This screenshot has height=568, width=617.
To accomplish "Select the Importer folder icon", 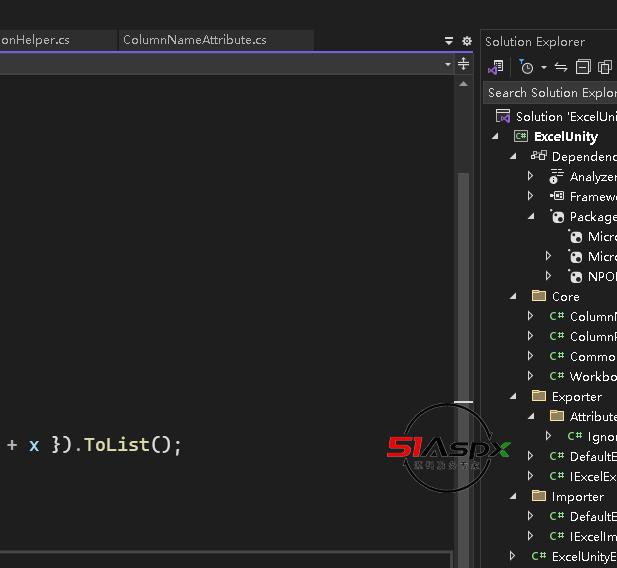I will tap(539, 496).
